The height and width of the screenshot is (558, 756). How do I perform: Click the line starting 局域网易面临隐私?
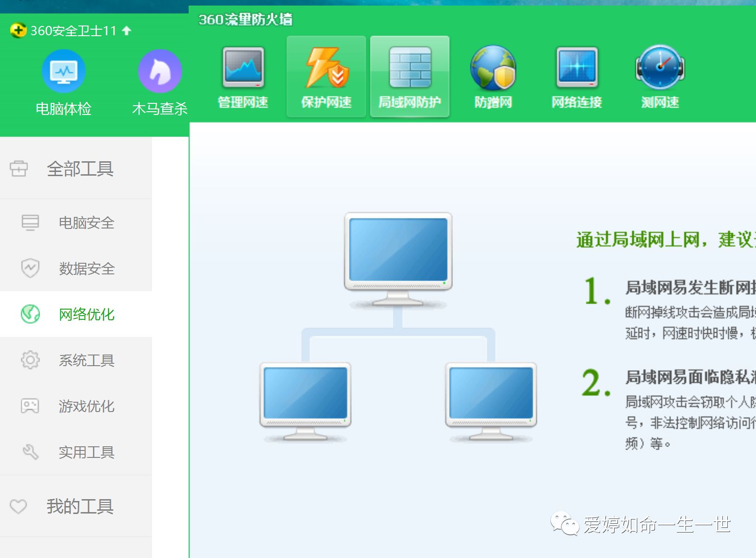click(x=691, y=377)
